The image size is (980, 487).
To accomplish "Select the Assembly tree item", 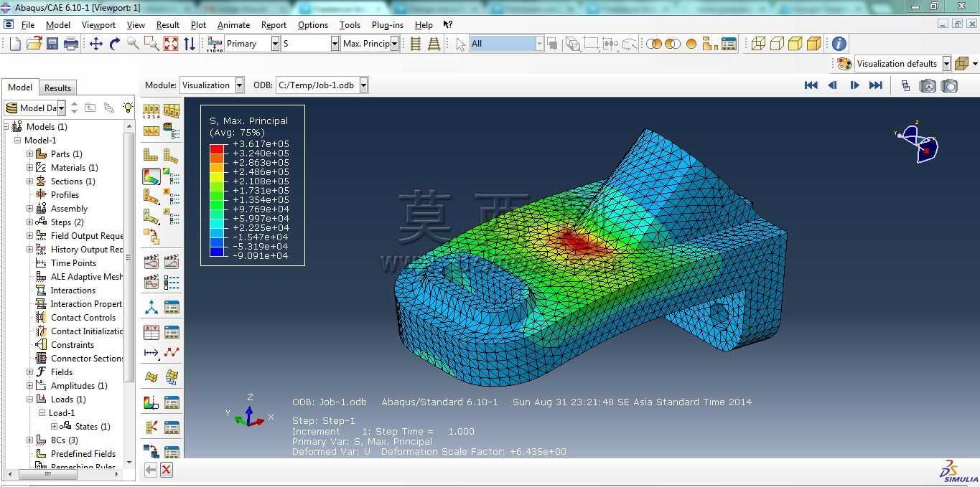I will (x=69, y=209).
